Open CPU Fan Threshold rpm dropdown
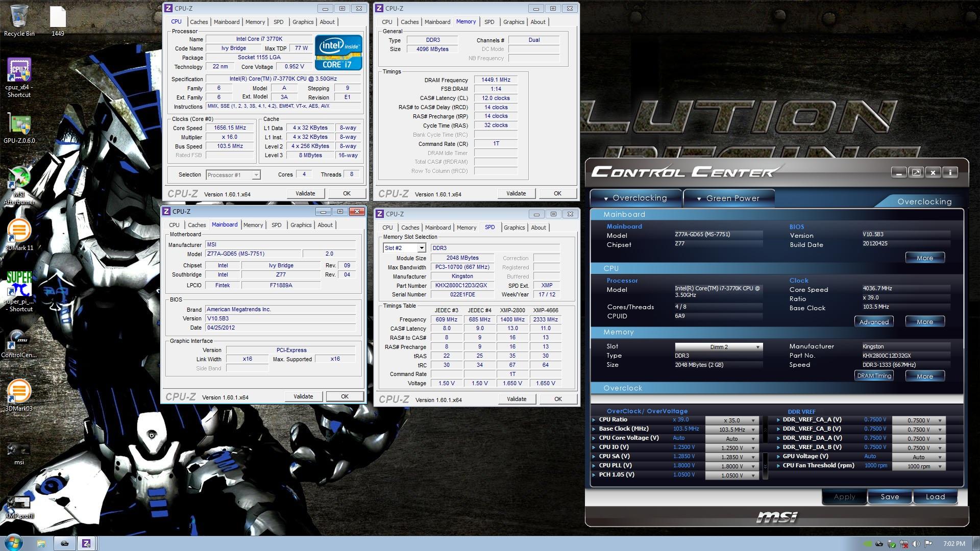The image size is (980, 551). [x=919, y=466]
